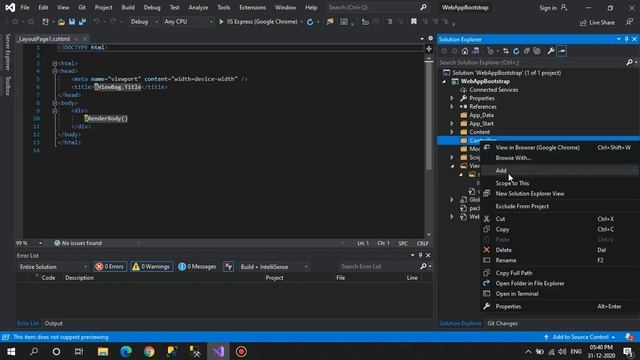Image resolution: width=640 pixels, height=360 pixels.
Task: Switch views icon in Solution Explorer toolbar
Action: [x=476, y=51]
